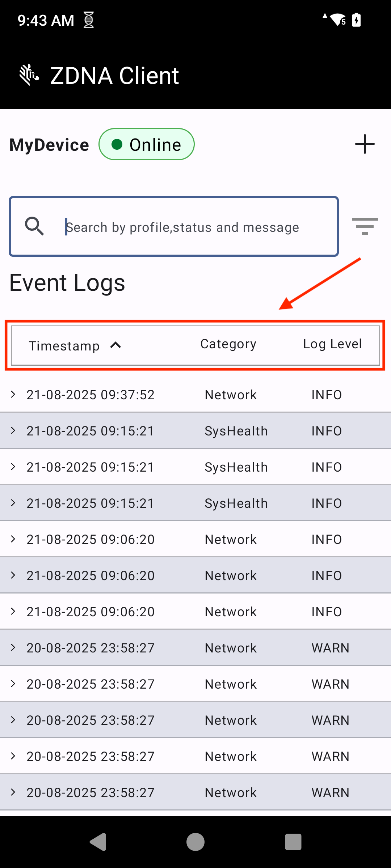The height and width of the screenshot is (868, 391).
Task: Expand the 09:37:52 Network log entry
Action: coord(13,395)
